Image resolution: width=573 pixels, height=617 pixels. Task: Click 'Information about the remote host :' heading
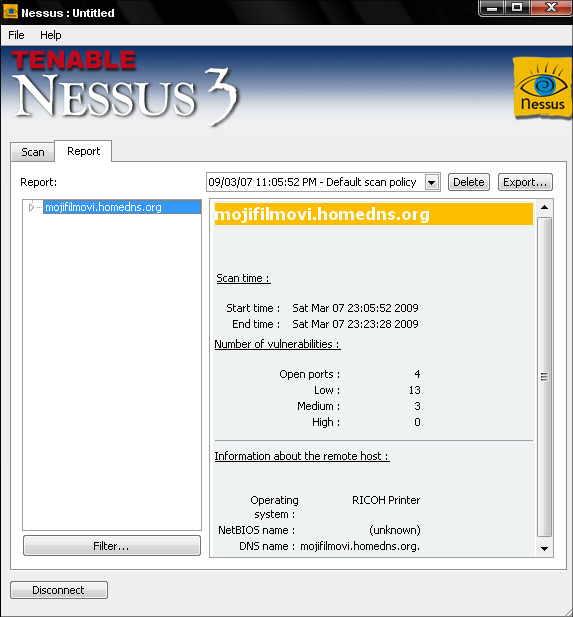(x=302, y=456)
